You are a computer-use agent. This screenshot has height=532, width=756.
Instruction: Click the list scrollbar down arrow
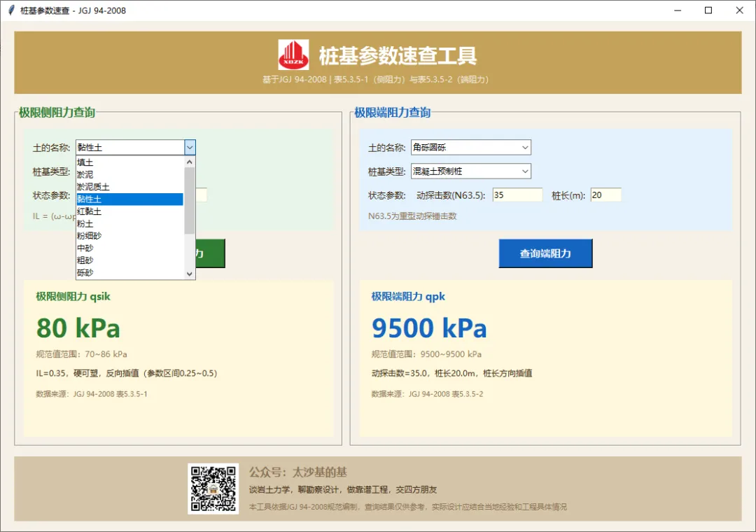(x=190, y=274)
